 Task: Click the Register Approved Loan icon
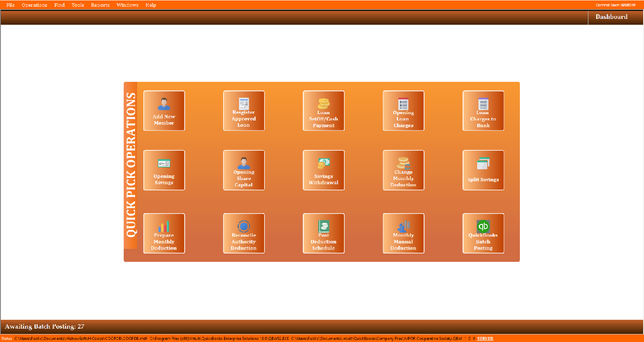click(244, 111)
